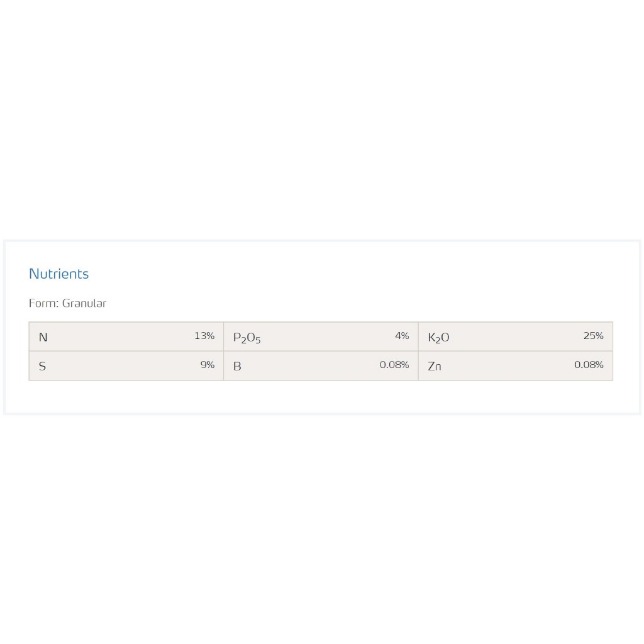Click the Nutrients section heading

pos(58,274)
